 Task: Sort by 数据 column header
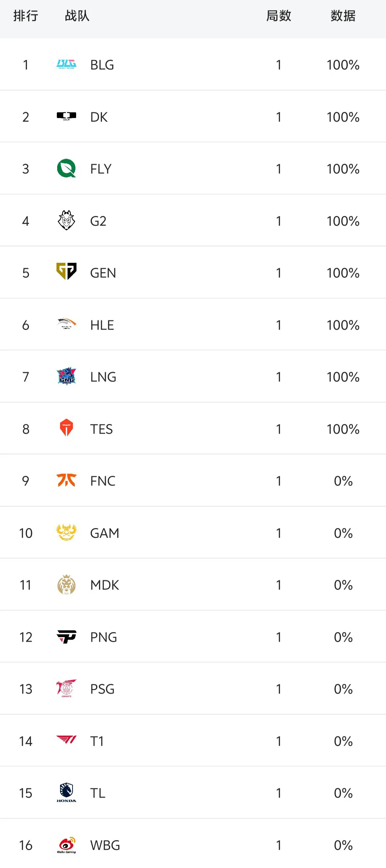343,16
